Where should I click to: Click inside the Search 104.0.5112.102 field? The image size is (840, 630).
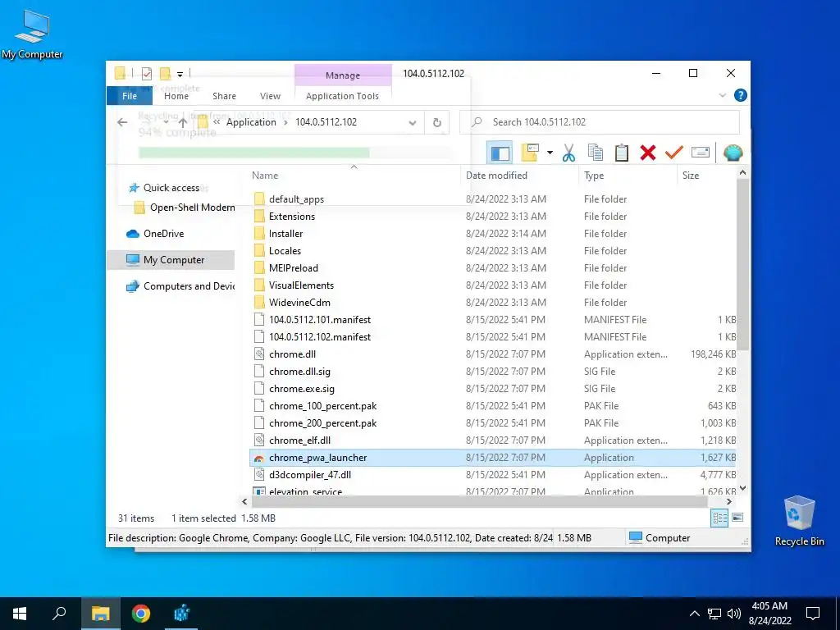pyautogui.click(x=600, y=122)
